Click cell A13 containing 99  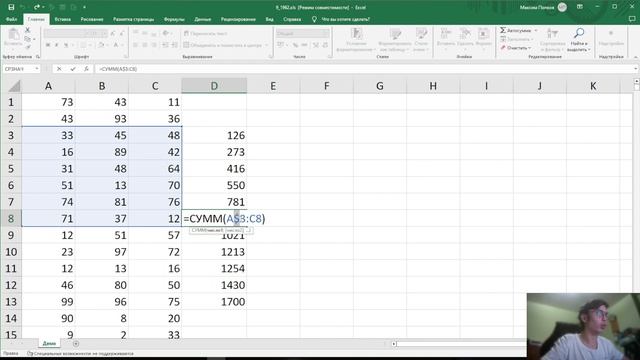pos(48,302)
